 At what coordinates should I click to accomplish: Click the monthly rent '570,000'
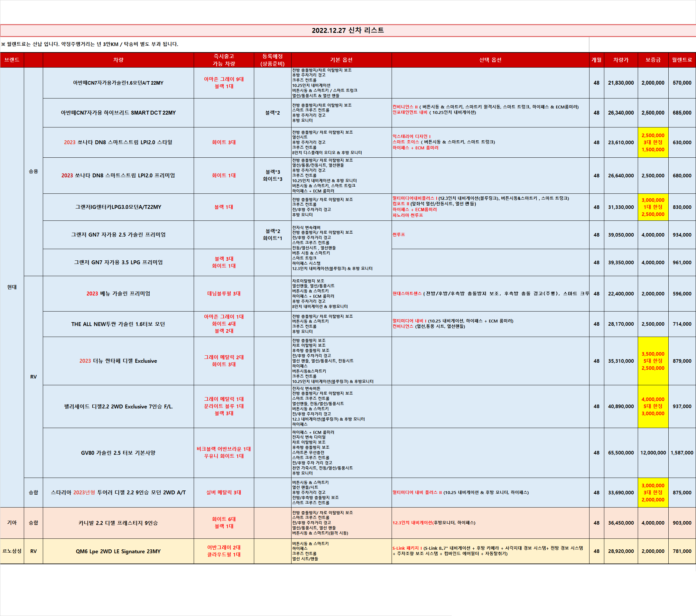(x=682, y=83)
